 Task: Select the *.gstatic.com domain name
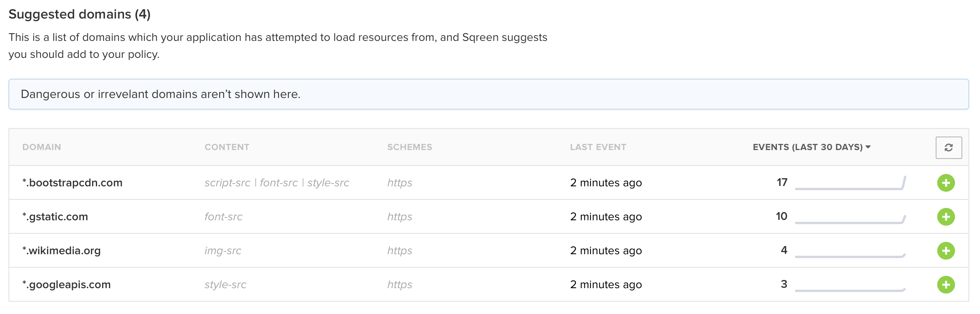55,217
